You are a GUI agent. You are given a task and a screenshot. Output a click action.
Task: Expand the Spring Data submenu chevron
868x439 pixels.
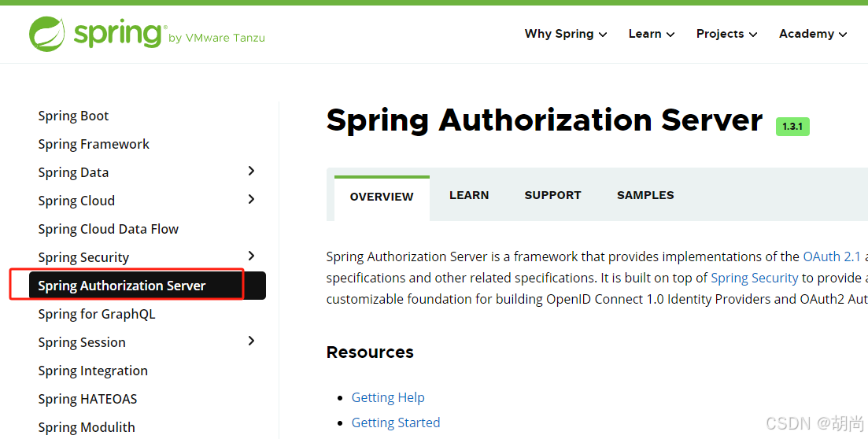click(x=251, y=171)
